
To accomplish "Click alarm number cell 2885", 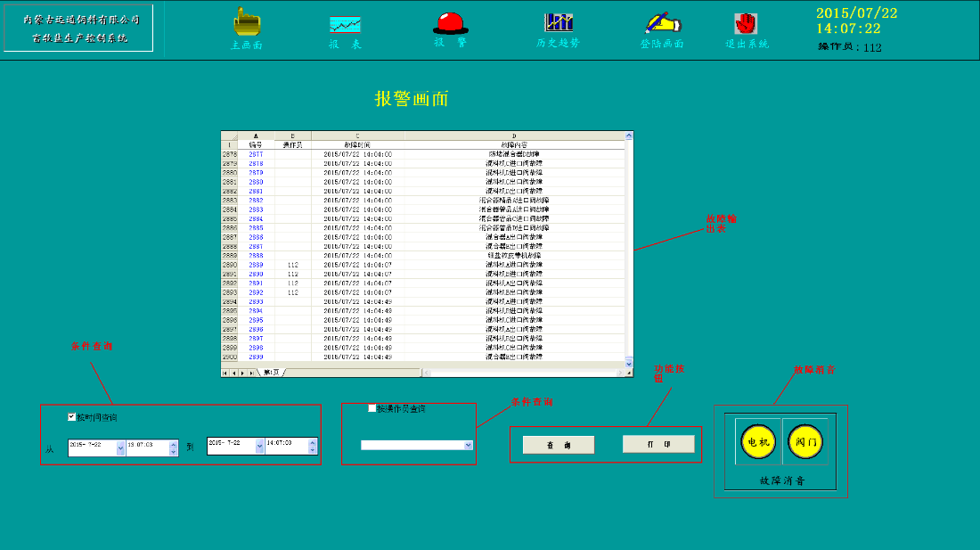I will tap(256, 228).
